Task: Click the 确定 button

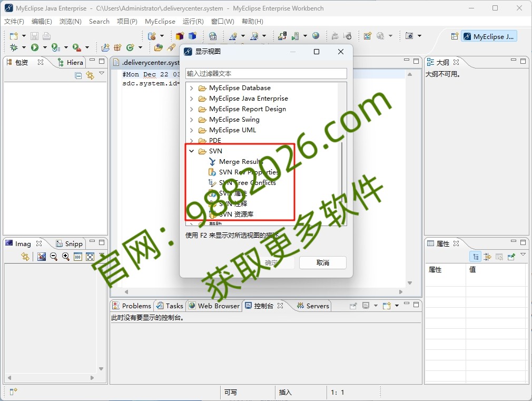Action: (271, 262)
